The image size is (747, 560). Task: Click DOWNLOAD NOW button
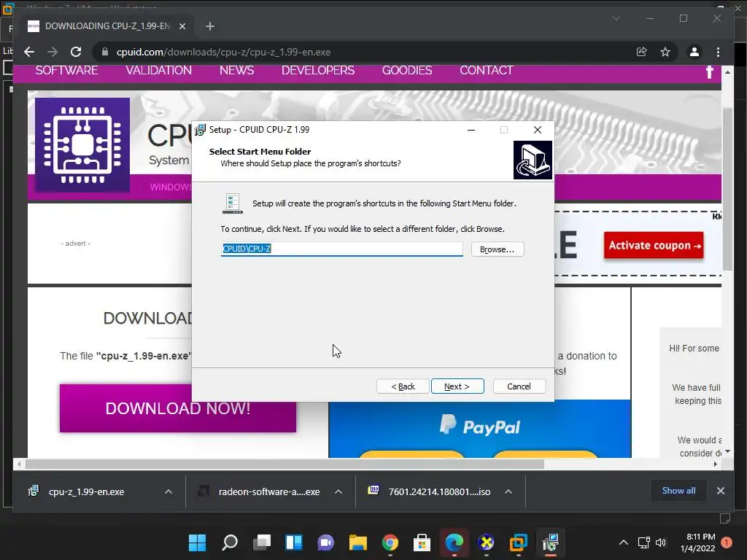pyautogui.click(x=178, y=408)
